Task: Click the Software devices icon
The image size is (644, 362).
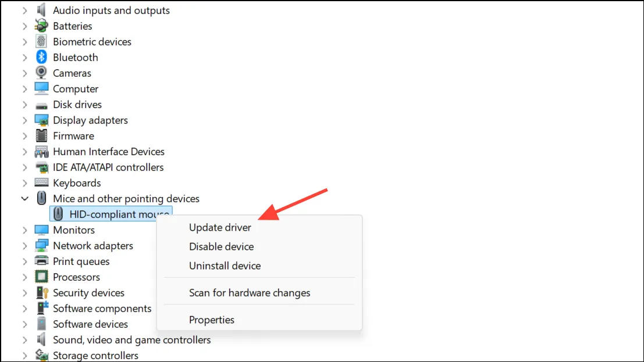Action: point(41,324)
